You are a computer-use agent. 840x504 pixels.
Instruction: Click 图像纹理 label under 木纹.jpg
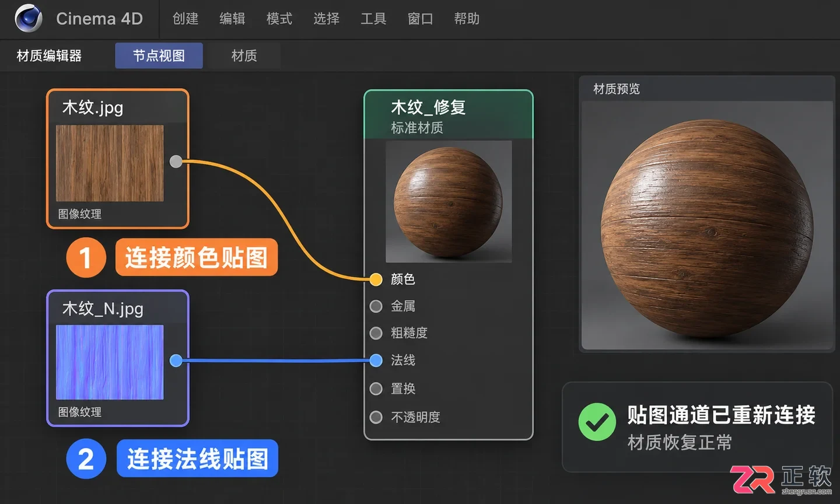80,214
